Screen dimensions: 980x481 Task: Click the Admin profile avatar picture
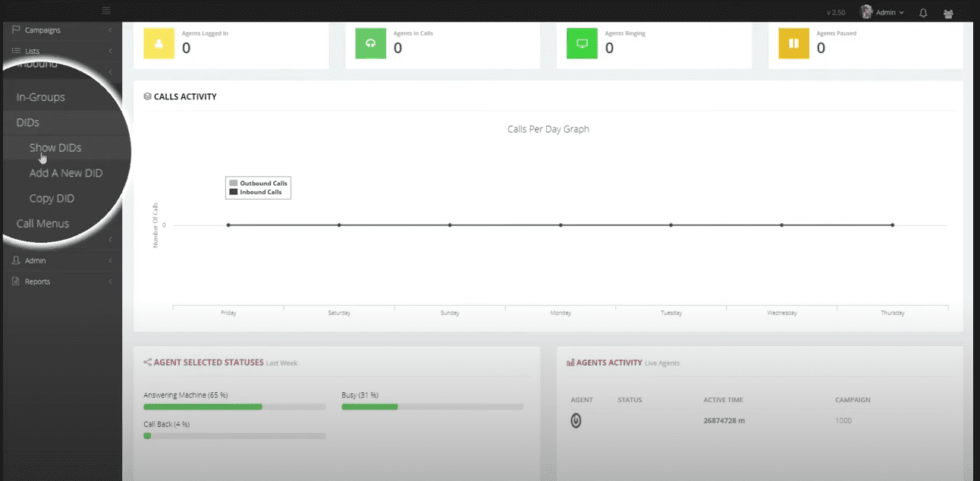pyautogui.click(x=866, y=12)
